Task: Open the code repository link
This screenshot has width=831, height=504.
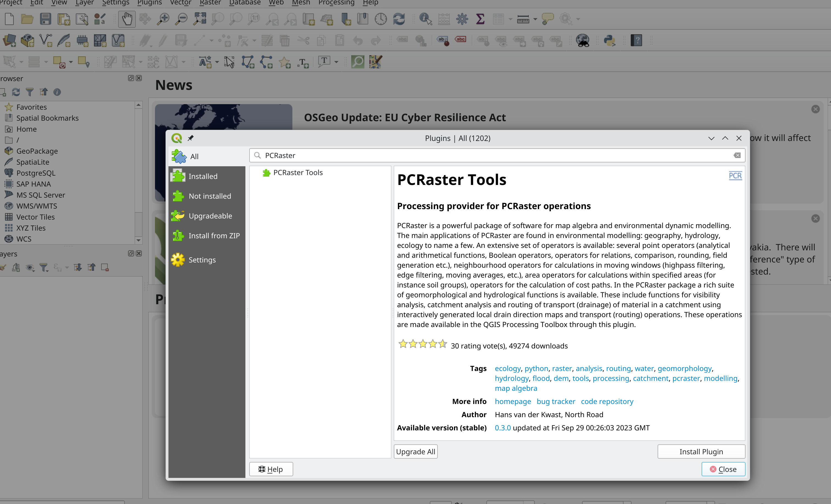Action: (x=607, y=401)
